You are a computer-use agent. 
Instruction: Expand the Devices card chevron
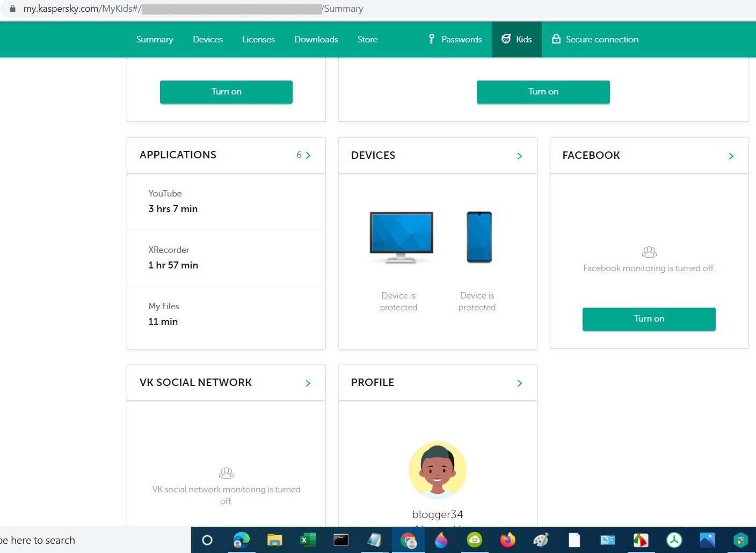[x=519, y=156]
